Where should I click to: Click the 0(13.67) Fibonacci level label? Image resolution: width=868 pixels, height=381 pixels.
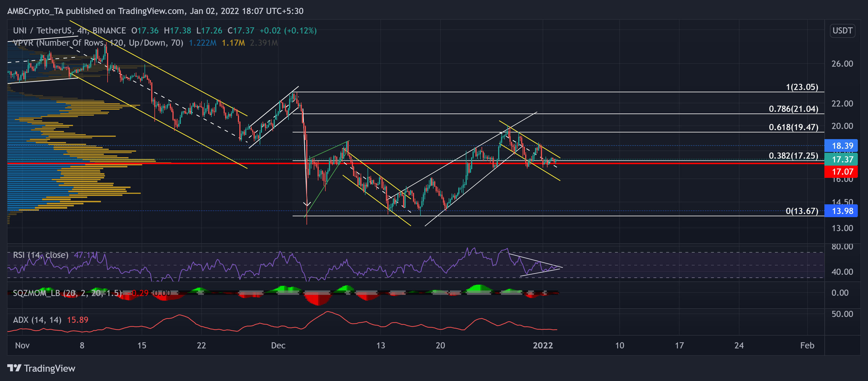(x=802, y=211)
